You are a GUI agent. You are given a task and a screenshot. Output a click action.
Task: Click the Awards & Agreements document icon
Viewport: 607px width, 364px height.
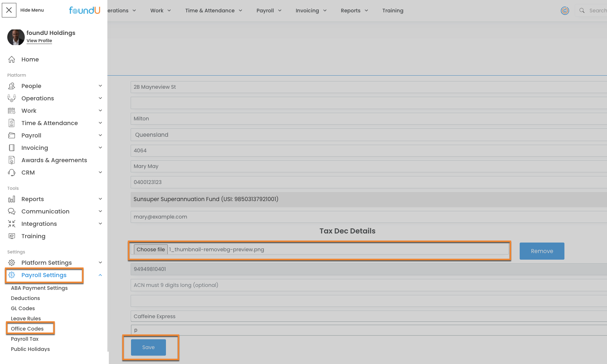12,160
